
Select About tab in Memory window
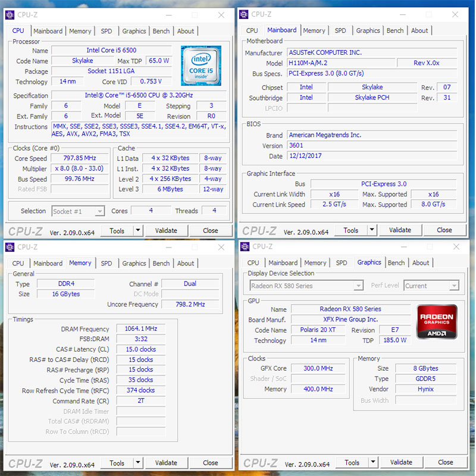(186, 263)
